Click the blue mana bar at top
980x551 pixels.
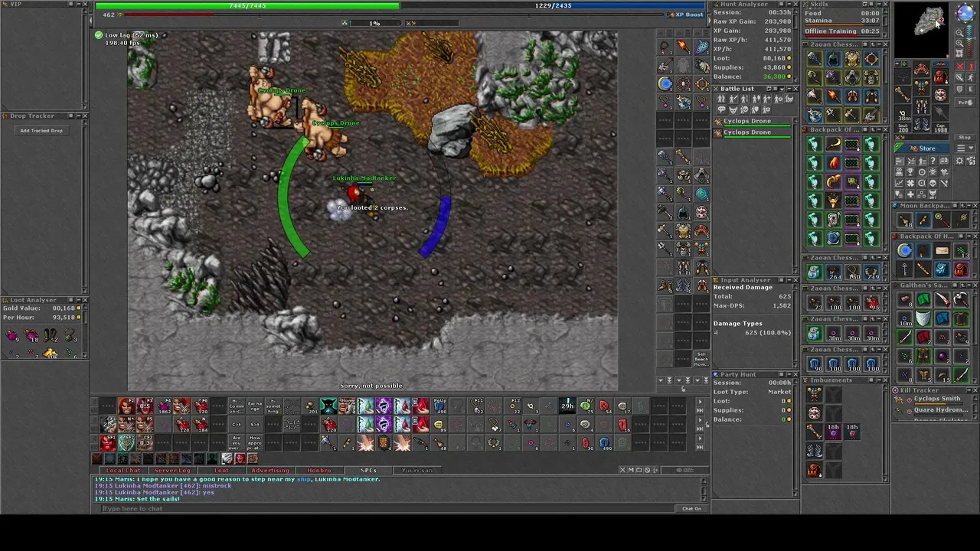tap(553, 5)
